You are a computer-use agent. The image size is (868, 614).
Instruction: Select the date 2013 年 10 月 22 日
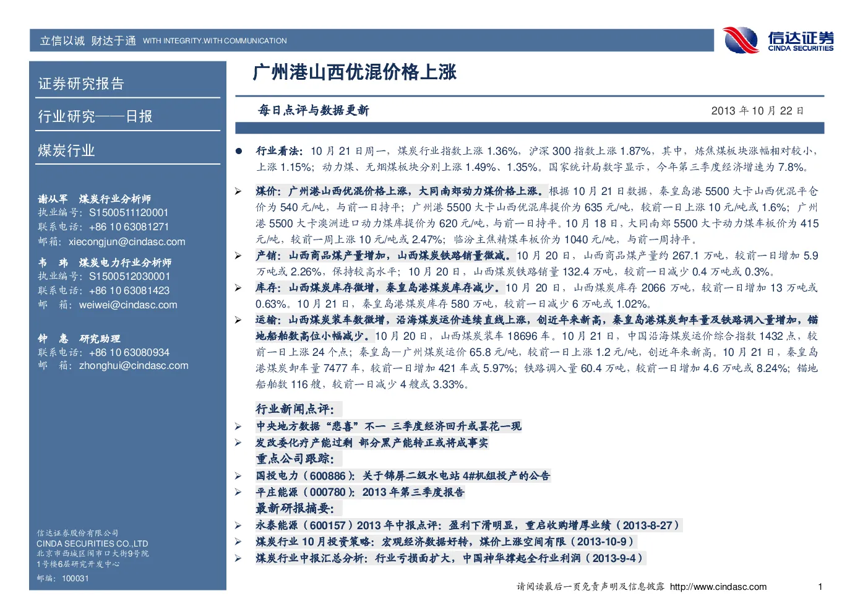757,111
